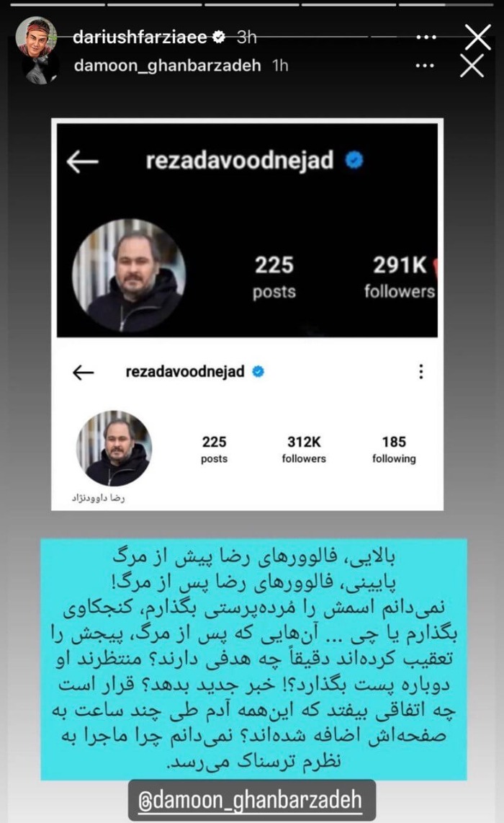Open vertical three-dot menu on white profile
Viewport: 504px width, 823px height.
[x=420, y=372]
